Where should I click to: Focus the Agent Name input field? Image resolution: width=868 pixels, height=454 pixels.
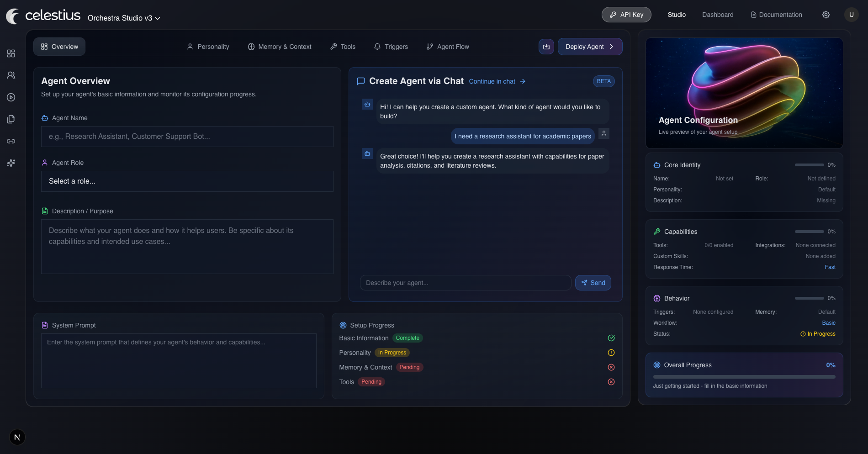pos(187,137)
